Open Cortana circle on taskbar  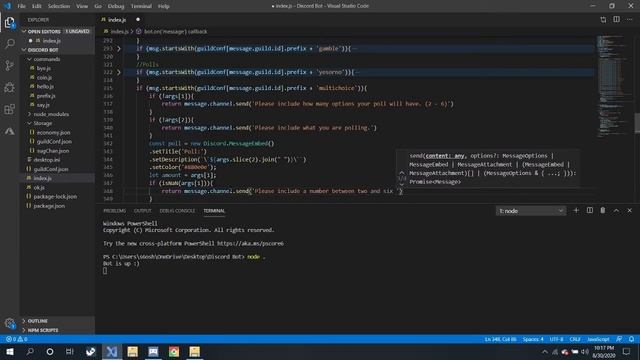(x=50, y=351)
